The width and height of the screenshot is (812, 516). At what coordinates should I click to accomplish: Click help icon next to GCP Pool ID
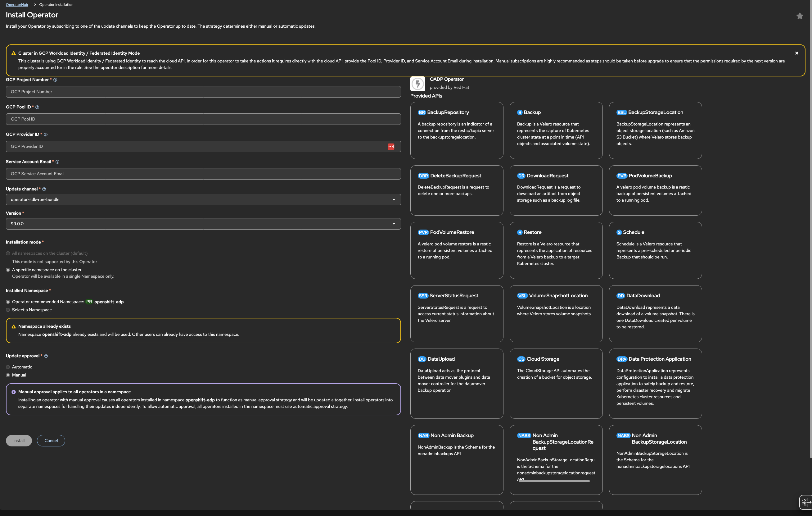38,107
